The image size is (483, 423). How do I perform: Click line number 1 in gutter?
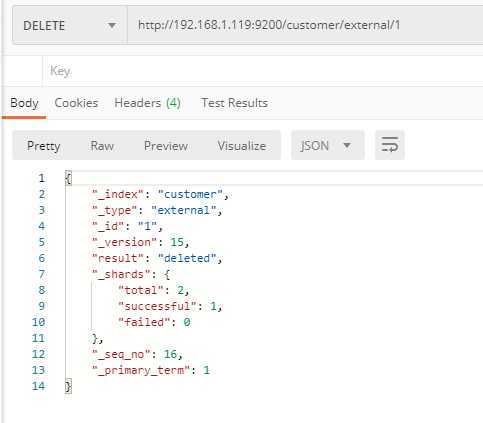pos(41,178)
